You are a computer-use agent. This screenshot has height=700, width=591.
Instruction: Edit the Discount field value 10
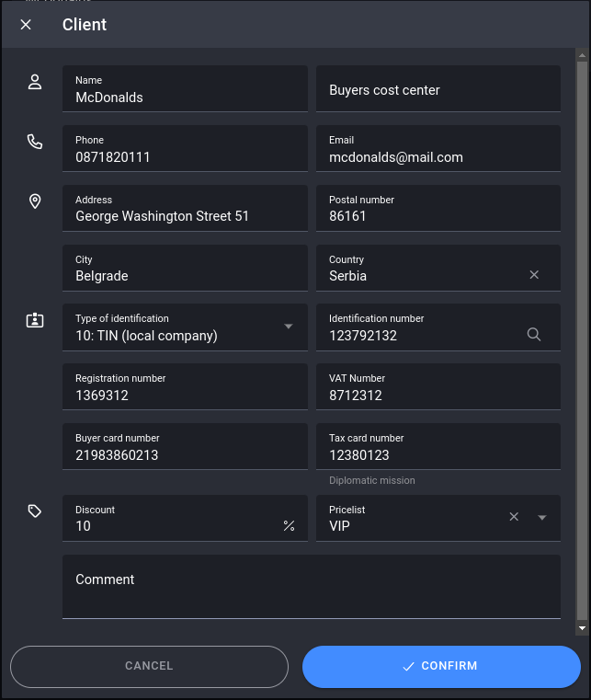tap(185, 518)
